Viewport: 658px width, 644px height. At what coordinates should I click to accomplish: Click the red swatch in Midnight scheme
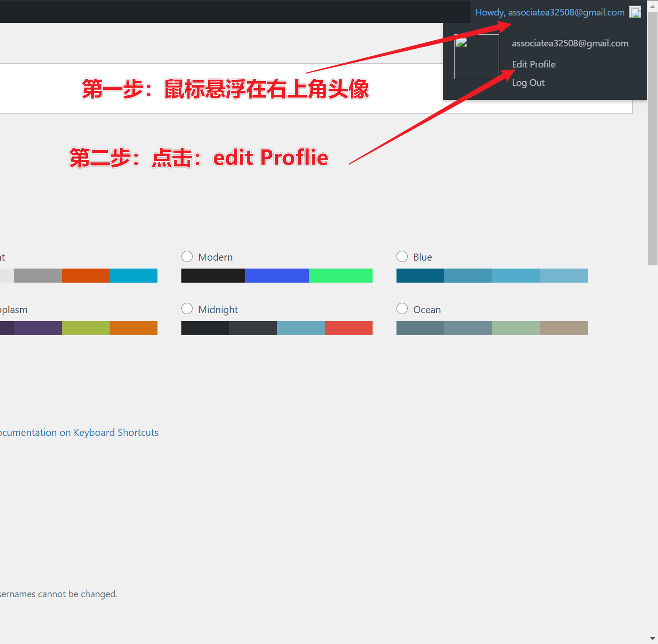coord(349,328)
